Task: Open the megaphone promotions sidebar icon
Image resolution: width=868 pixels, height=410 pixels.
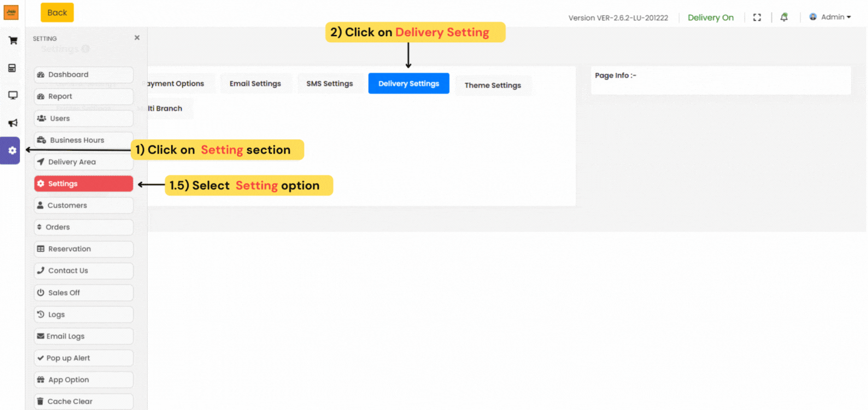Action: [x=12, y=123]
